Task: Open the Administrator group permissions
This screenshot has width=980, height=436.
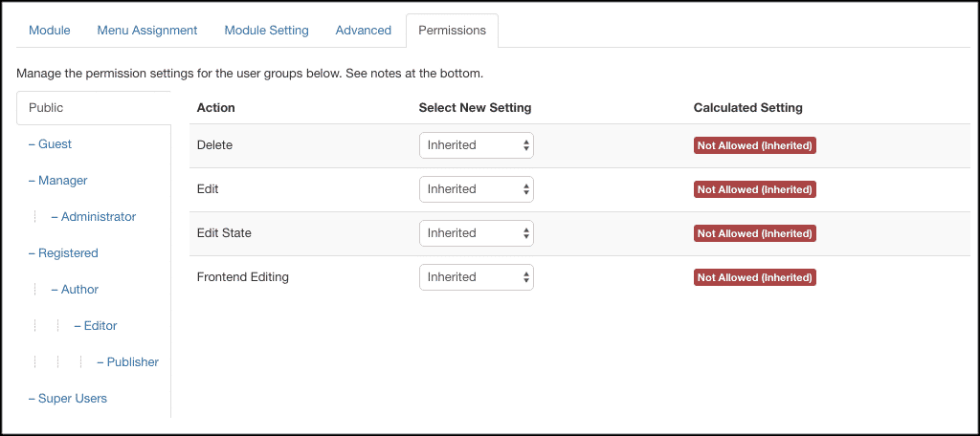Action: point(98,217)
